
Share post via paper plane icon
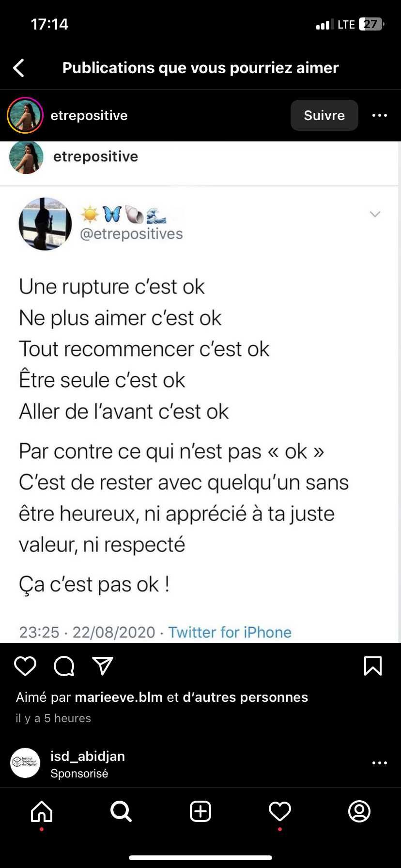[x=103, y=666]
